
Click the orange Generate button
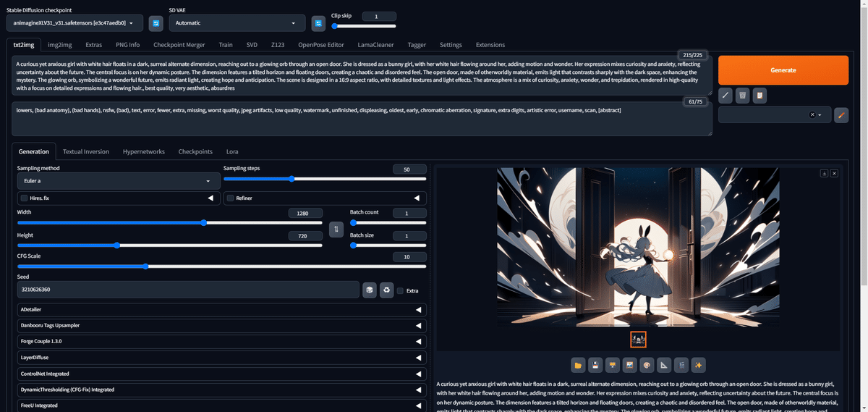pos(783,70)
